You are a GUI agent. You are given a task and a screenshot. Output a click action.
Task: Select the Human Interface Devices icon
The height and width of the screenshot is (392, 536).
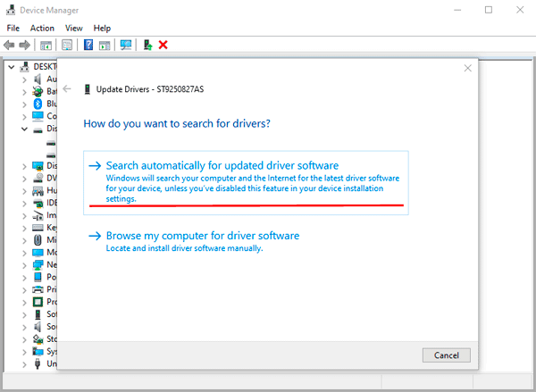click(x=38, y=191)
